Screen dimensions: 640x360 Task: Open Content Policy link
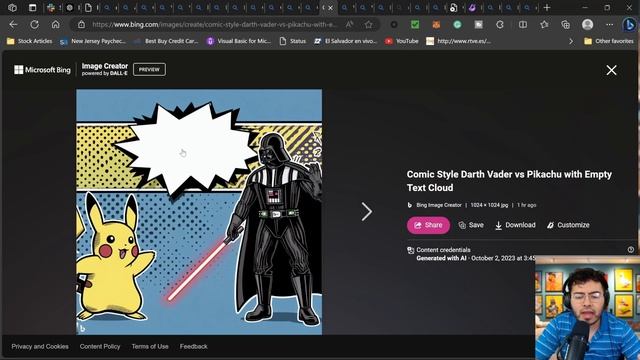pyautogui.click(x=100, y=346)
